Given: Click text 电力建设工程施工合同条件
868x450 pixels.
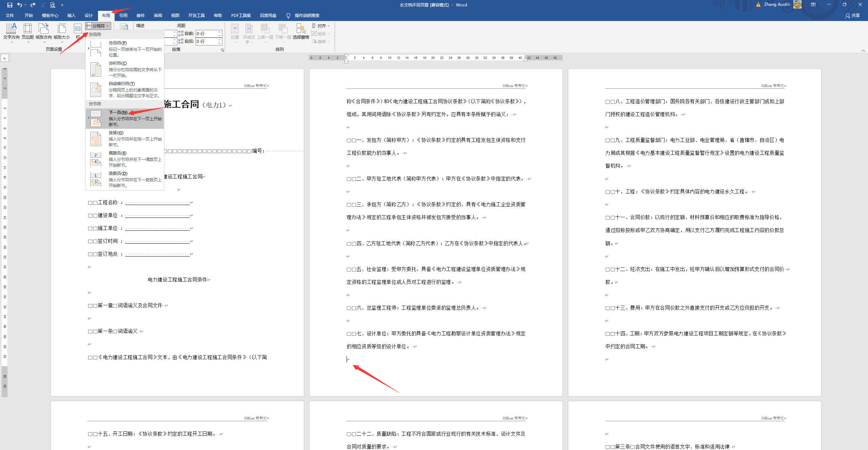Looking at the screenshot, I should [177, 280].
